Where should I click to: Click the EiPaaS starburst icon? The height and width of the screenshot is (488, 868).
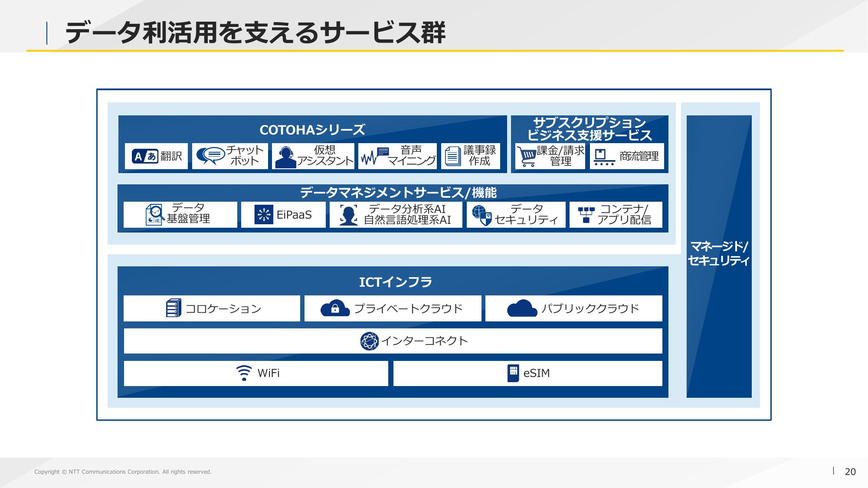click(264, 215)
